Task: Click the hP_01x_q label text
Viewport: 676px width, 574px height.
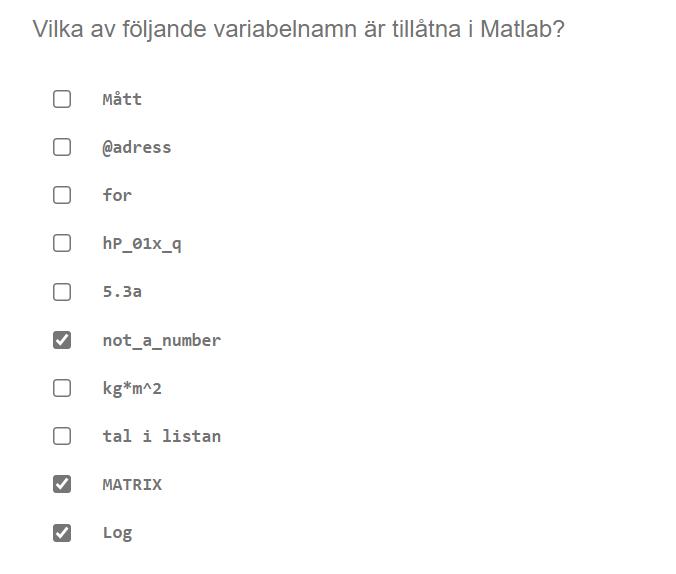Action: (x=142, y=243)
